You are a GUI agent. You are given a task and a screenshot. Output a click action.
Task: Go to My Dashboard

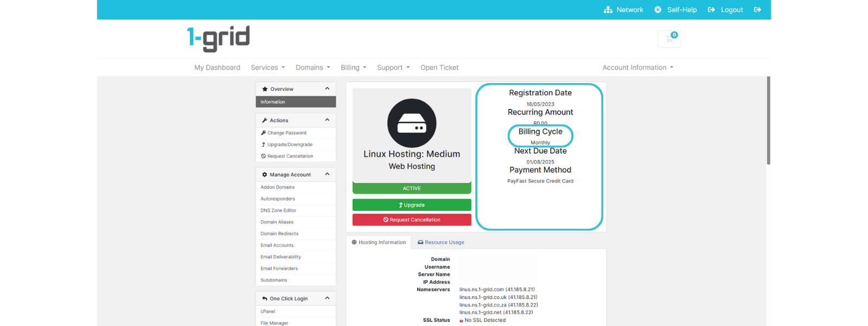pyautogui.click(x=217, y=67)
